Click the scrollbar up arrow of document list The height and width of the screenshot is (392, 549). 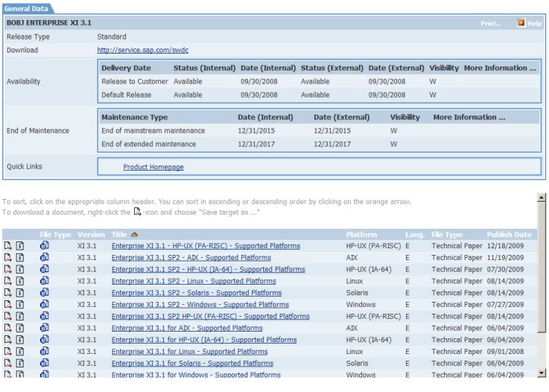pos(542,197)
